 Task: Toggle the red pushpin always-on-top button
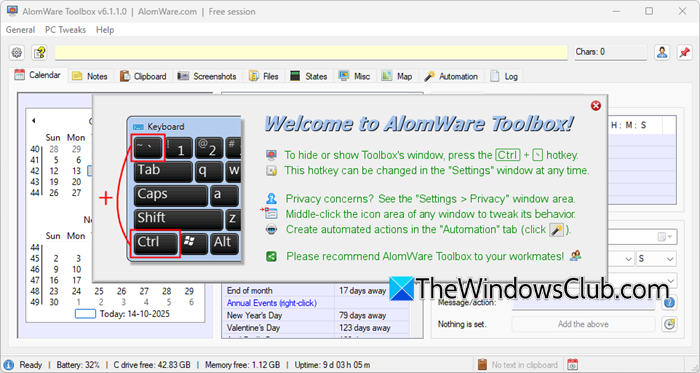tap(684, 52)
